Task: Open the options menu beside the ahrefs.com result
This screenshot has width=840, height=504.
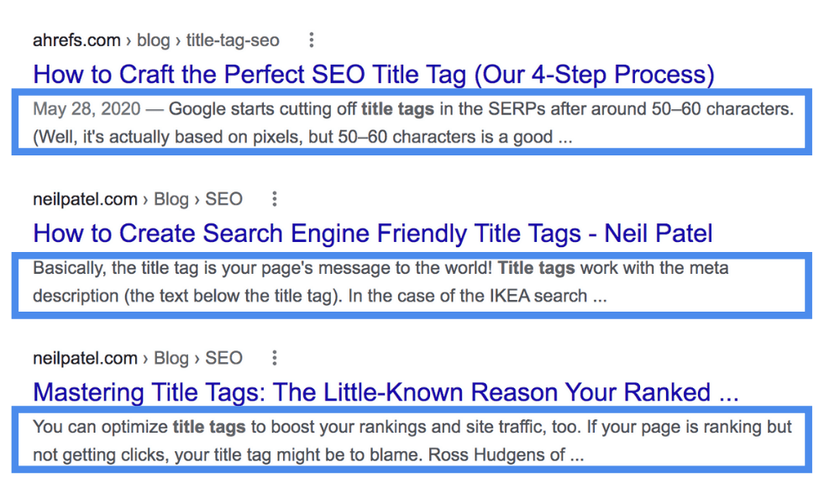Action: [x=312, y=40]
